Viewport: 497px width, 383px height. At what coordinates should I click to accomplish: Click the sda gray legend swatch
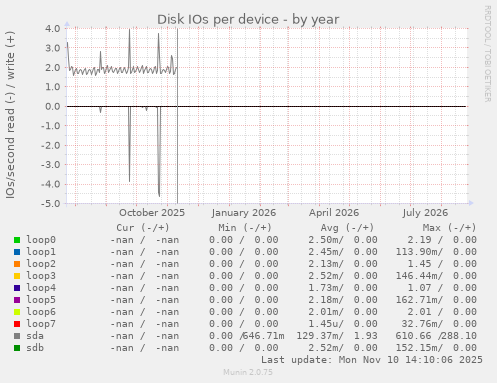tap(17, 336)
